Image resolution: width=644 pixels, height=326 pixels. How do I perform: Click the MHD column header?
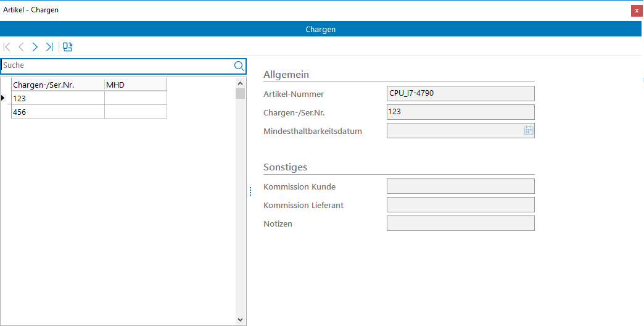click(135, 85)
